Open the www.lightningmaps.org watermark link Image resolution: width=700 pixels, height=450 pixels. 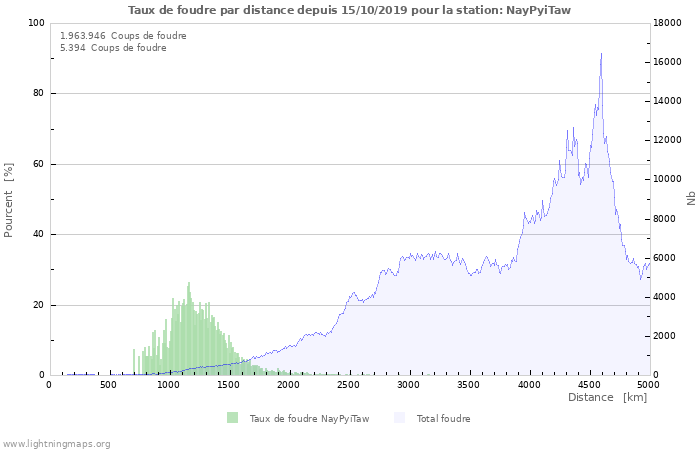pos(56,443)
